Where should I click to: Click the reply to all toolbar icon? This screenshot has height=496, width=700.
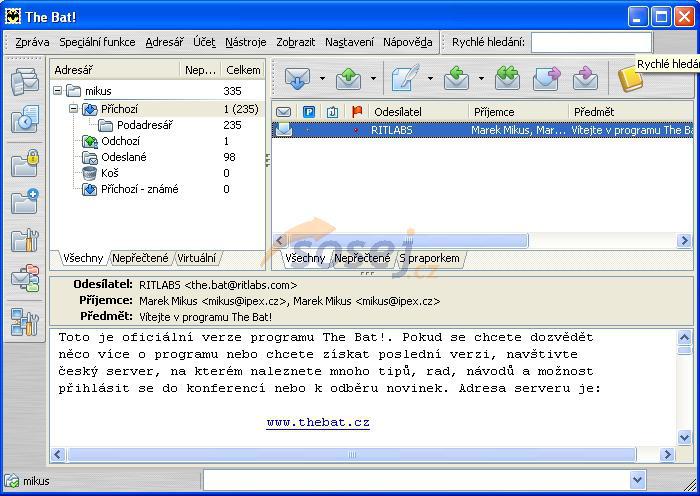[507, 79]
